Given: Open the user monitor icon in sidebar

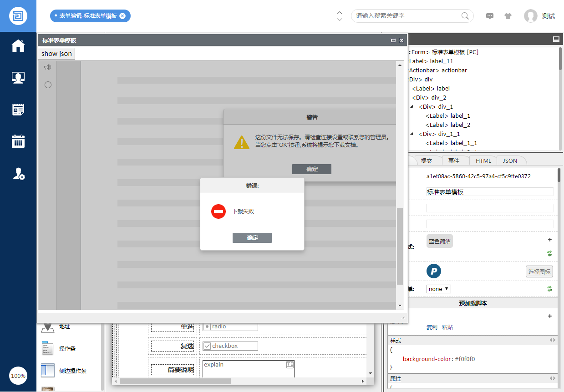Looking at the screenshot, I should [x=18, y=78].
